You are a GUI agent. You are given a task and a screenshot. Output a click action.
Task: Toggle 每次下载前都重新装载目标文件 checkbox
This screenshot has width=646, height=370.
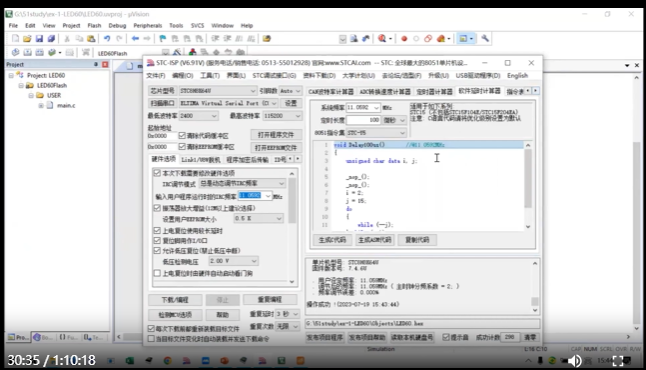[x=151, y=329]
